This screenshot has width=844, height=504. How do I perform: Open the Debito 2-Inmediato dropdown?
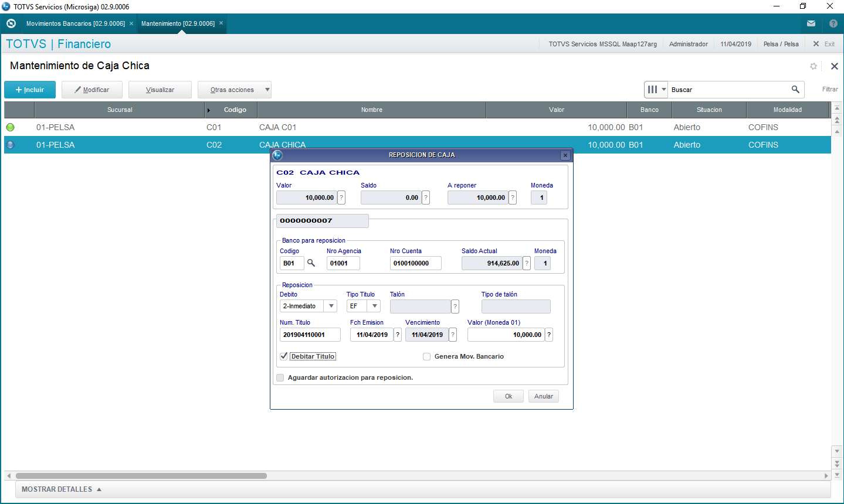pos(331,306)
